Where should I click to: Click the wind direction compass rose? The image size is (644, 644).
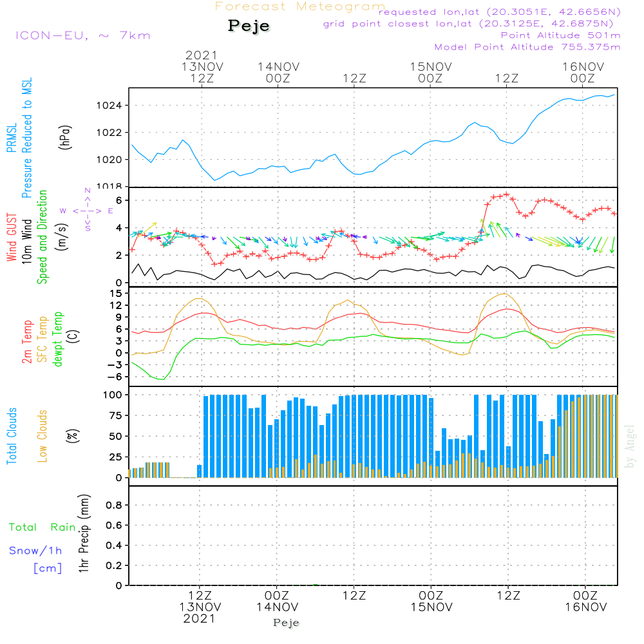coord(88,211)
